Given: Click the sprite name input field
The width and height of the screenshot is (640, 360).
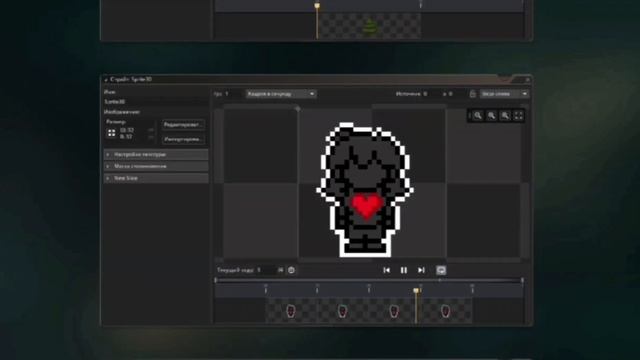Looking at the screenshot, I should pos(156,102).
